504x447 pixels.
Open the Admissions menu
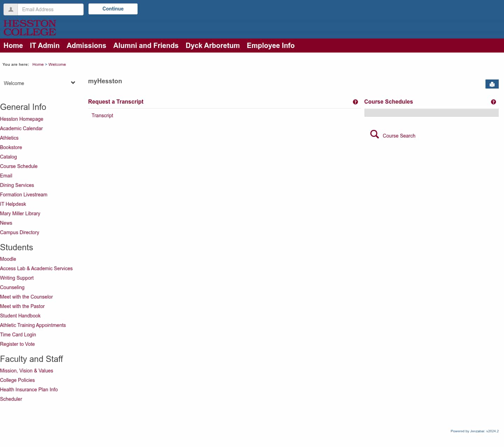(86, 46)
